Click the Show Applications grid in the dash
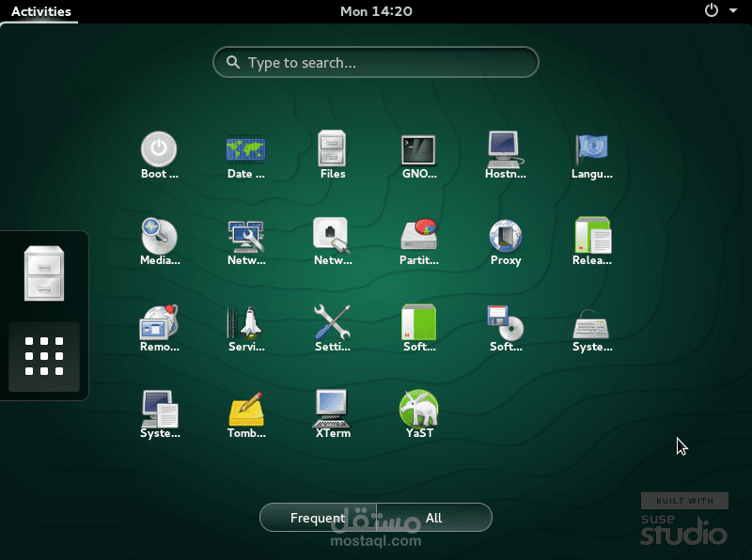Image resolution: width=752 pixels, height=560 pixels. tap(41, 357)
